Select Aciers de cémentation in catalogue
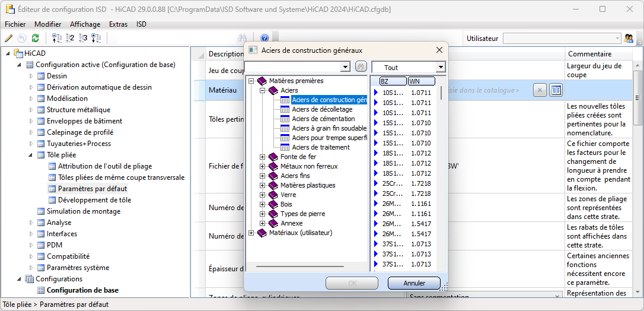The height and width of the screenshot is (311, 644). [x=323, y=119]
